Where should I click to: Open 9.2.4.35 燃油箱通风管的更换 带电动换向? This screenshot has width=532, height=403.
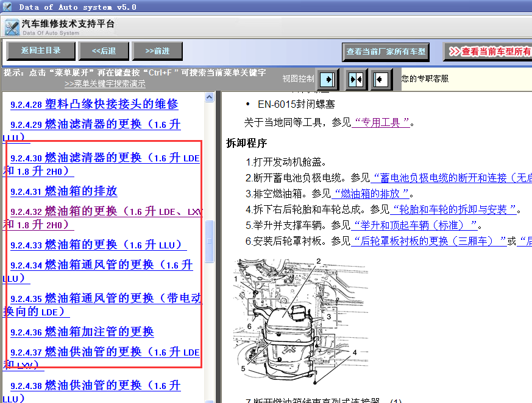pyautogui.click(x=102, y=305)
